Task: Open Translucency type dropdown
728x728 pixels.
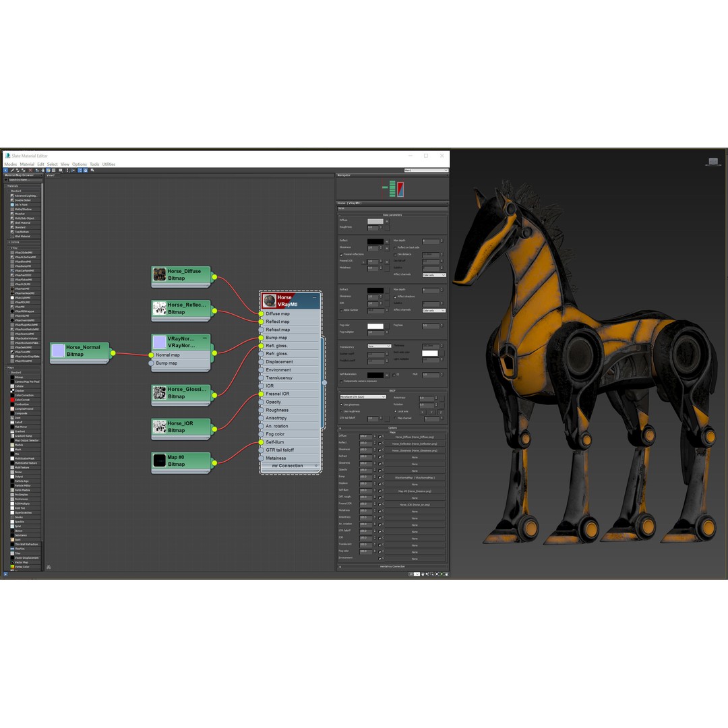Action: 380,346
